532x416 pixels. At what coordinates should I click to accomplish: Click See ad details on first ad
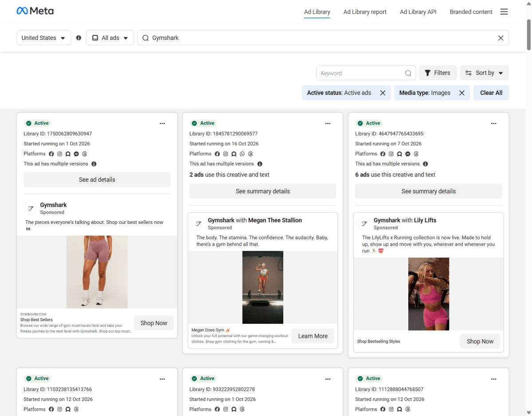coord(97,180)
